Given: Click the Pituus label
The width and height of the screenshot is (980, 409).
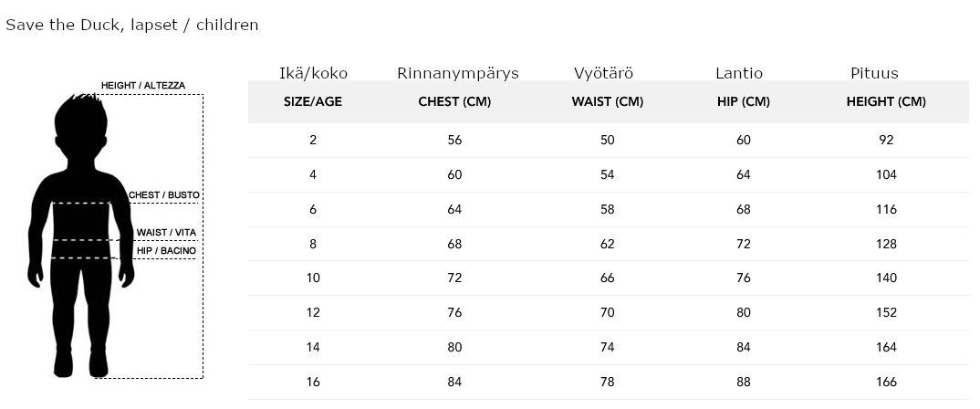Looking at the screenshot, I should pos(874,73).
